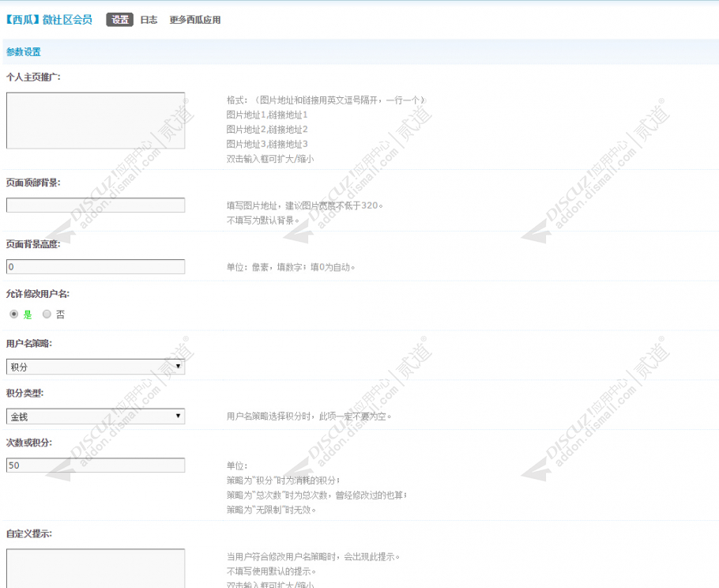Click hint 当用户符合修改用户名策略时，会出现此提示。

tap(313, 557)
